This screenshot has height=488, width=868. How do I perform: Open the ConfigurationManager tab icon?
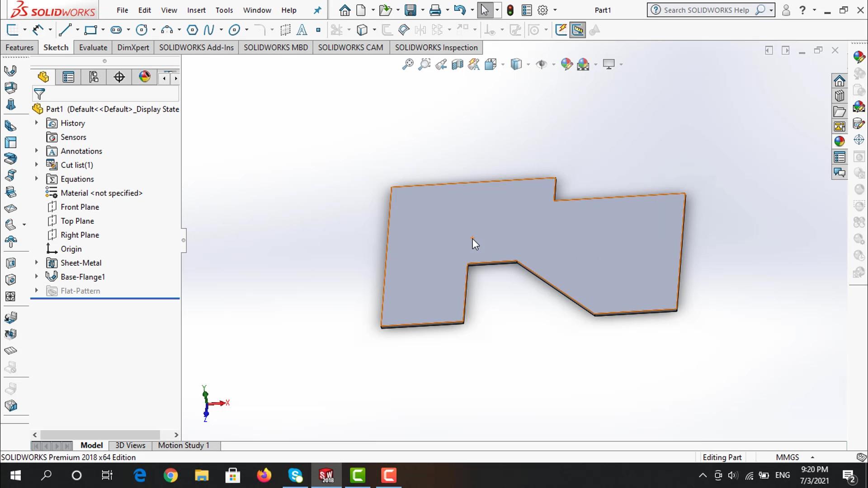click(x=94, y=77)
